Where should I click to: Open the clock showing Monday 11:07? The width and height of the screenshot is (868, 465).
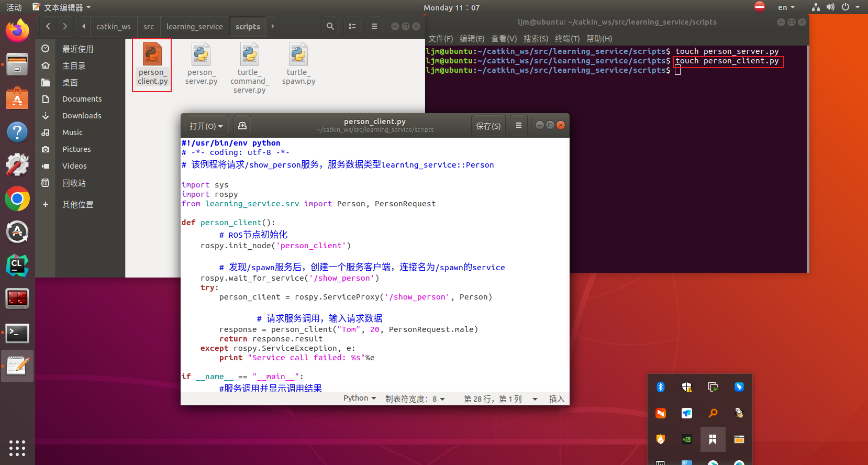pos(451,7)
